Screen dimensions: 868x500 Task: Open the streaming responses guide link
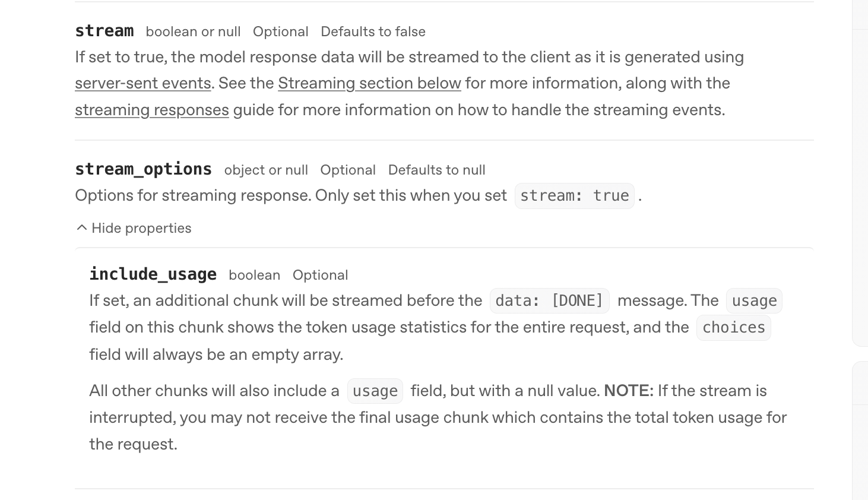click(x=151, y=110)
